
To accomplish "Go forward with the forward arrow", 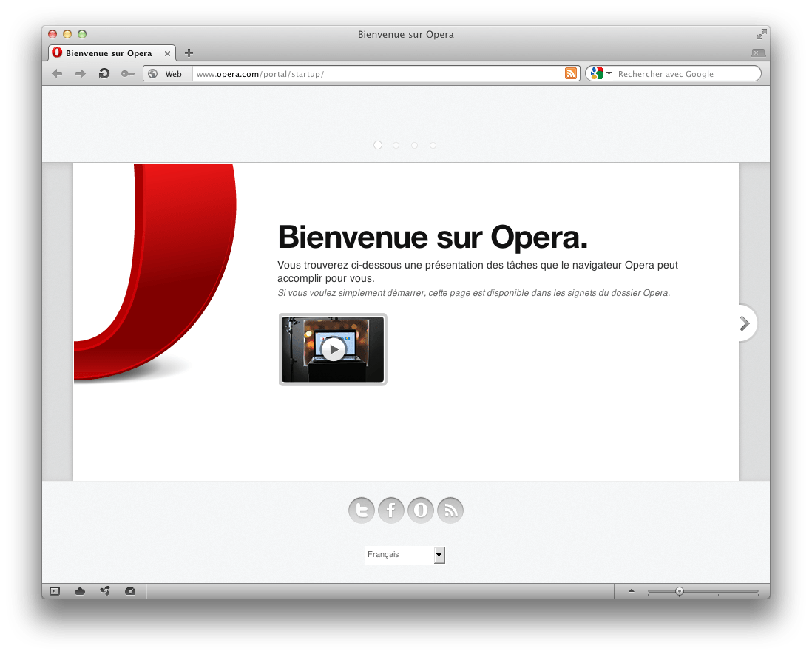I will coord(81,73).
